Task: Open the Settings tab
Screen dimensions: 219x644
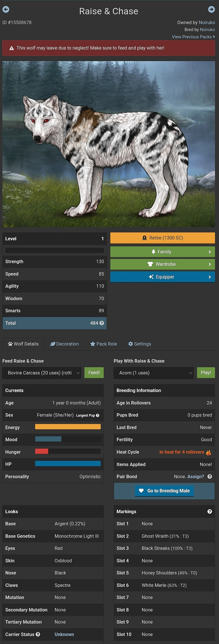Action: (x=140, y=344)
